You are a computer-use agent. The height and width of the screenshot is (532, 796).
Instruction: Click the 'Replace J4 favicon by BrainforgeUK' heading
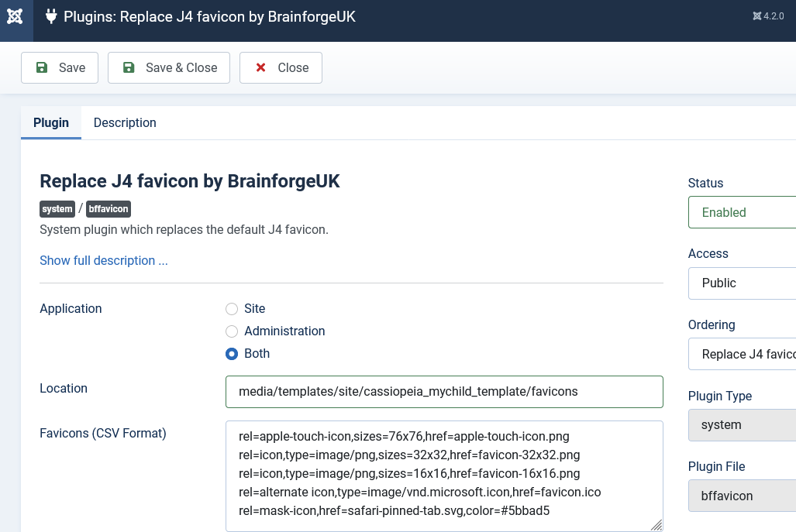(x=190, y=181)
